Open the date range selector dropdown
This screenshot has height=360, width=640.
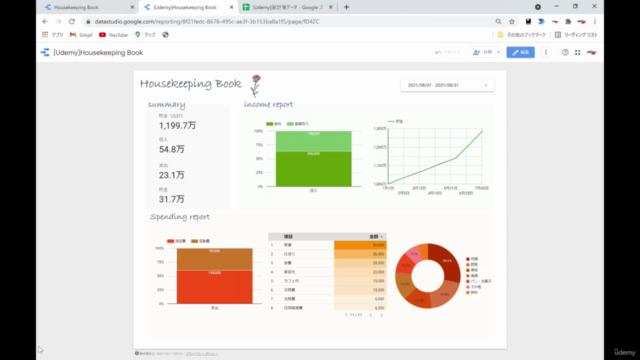pos(447,85)
